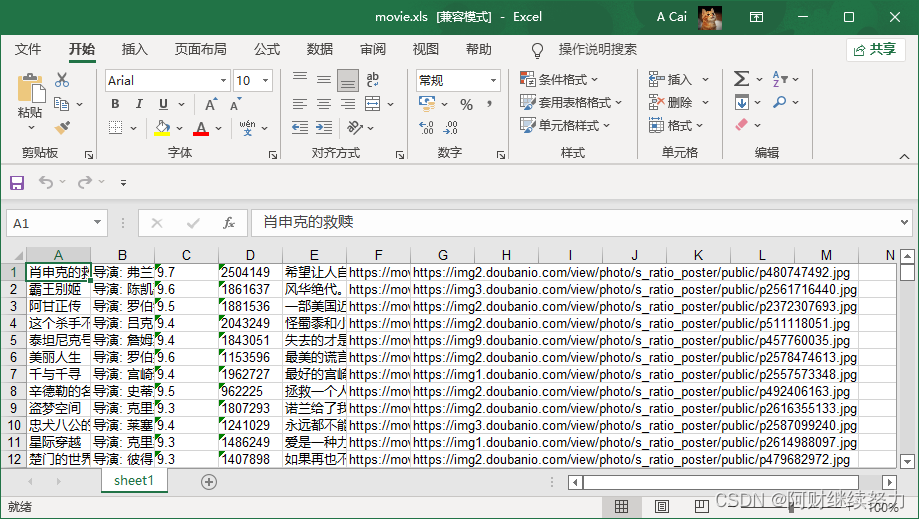Click cell containing 霸王别姬
919x519 pixels.
point(58,289)
